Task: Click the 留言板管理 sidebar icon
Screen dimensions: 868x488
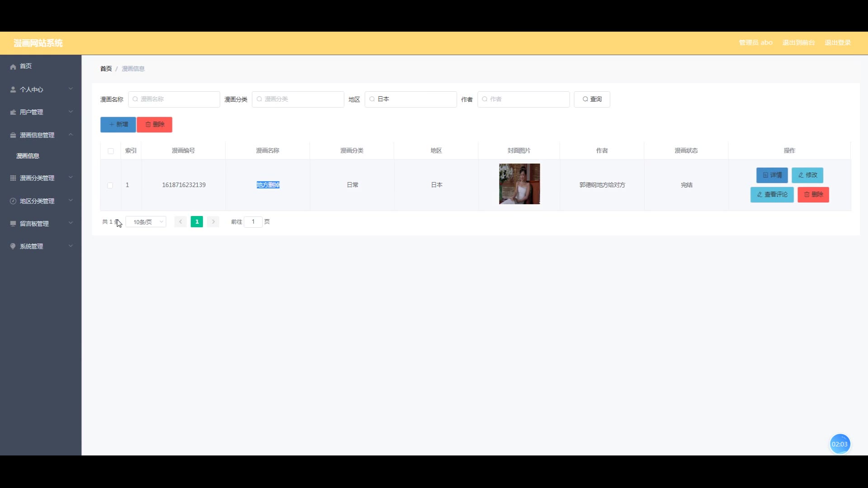Action: point(13,224)
